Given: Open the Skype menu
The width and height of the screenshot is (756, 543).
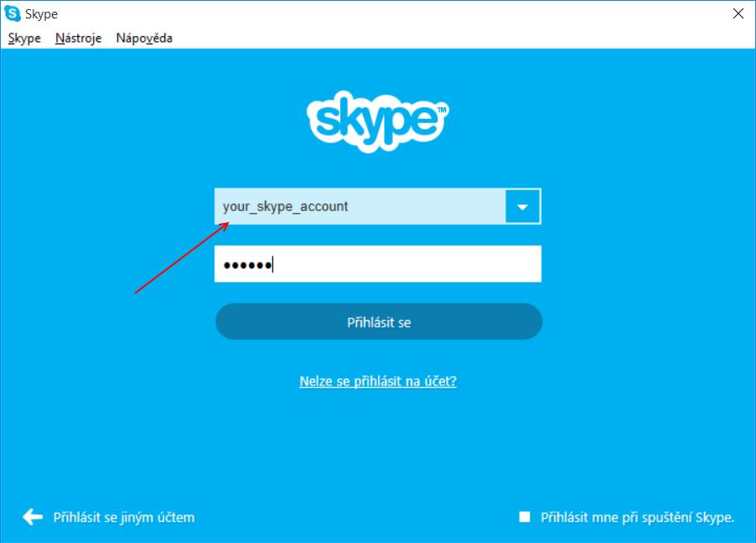Looking at the screenshot, I should [24, 38].
